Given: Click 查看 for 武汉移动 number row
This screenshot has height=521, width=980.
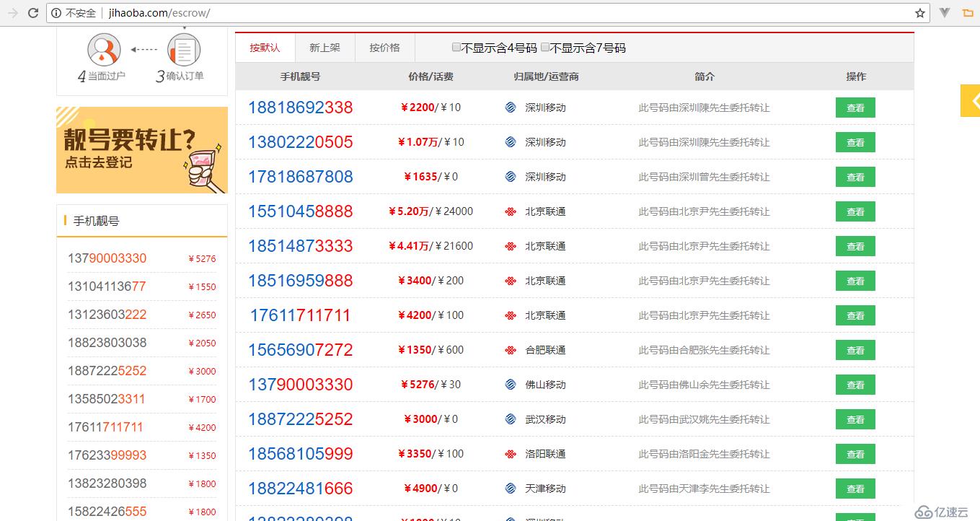Looking at the screenshot, I should pos(855,419).
